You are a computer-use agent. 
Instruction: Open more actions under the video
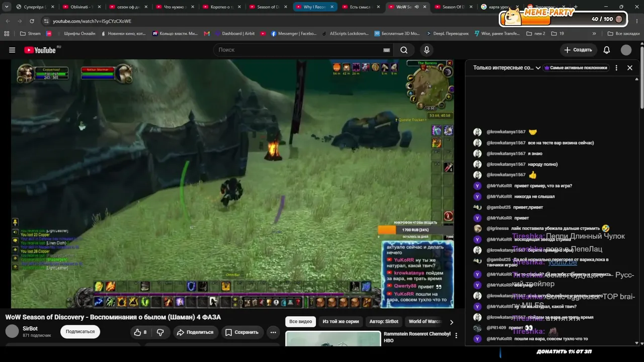pyautogui.click(x=273, y=332)
